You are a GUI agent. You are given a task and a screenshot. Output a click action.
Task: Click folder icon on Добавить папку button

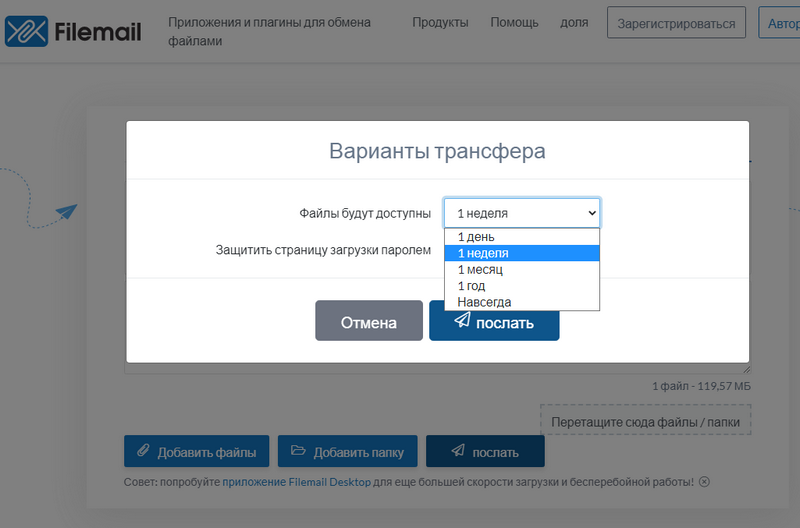(298, 450)
